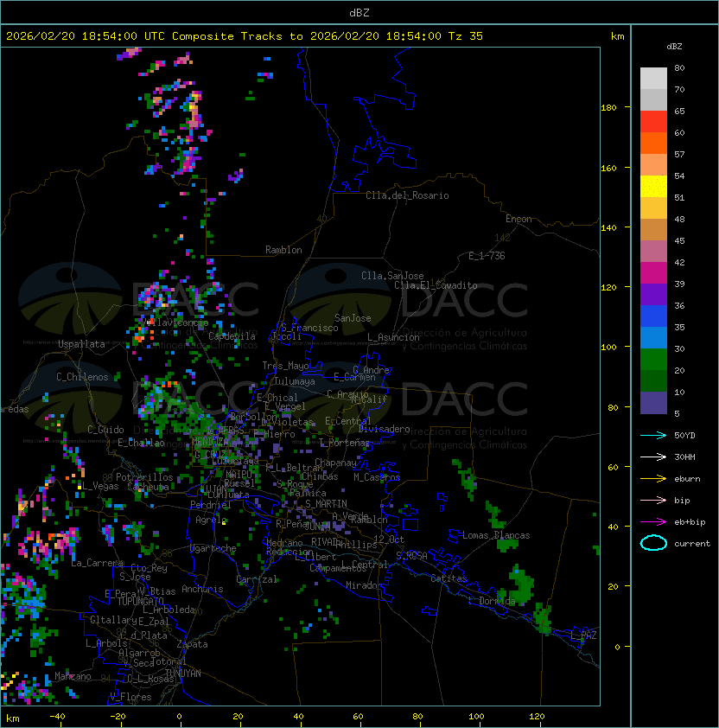Click the 140 tick on the vertical km axis

pos(608,228)
